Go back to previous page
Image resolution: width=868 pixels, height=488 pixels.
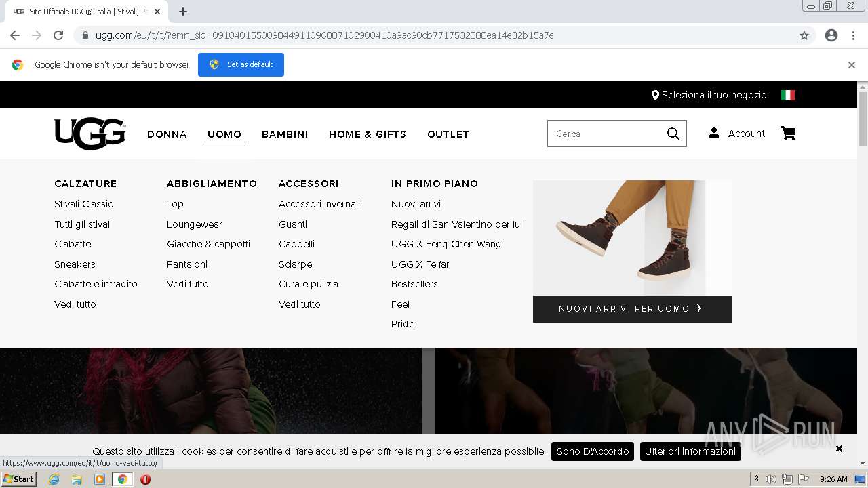[15, 35]
